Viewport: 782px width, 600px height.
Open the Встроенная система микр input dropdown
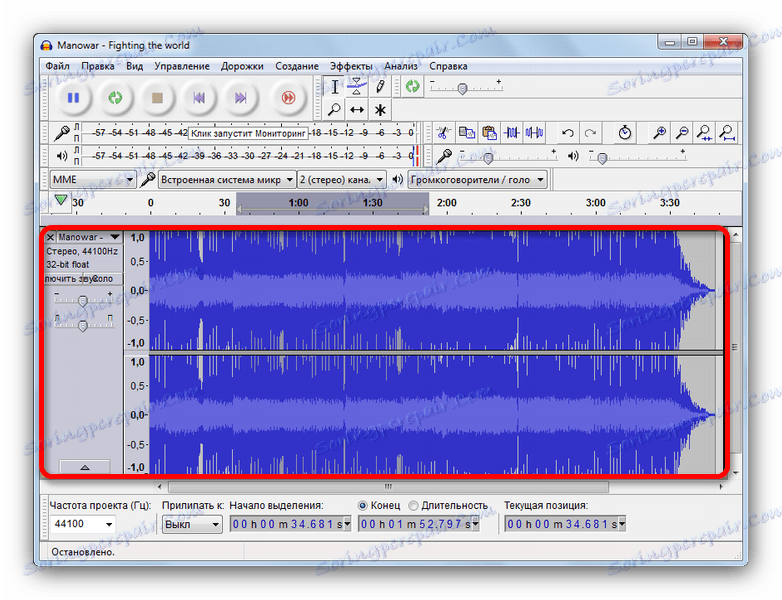click(x=226, y=180)
